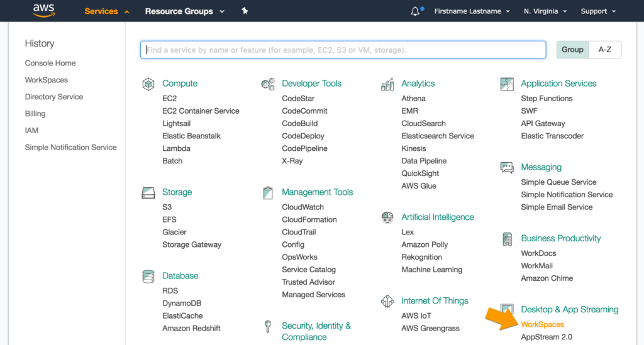Click the Application Services category icon
Image resolution: width=644 pixels, height=345 pixels.
click(x=507, y=84)
